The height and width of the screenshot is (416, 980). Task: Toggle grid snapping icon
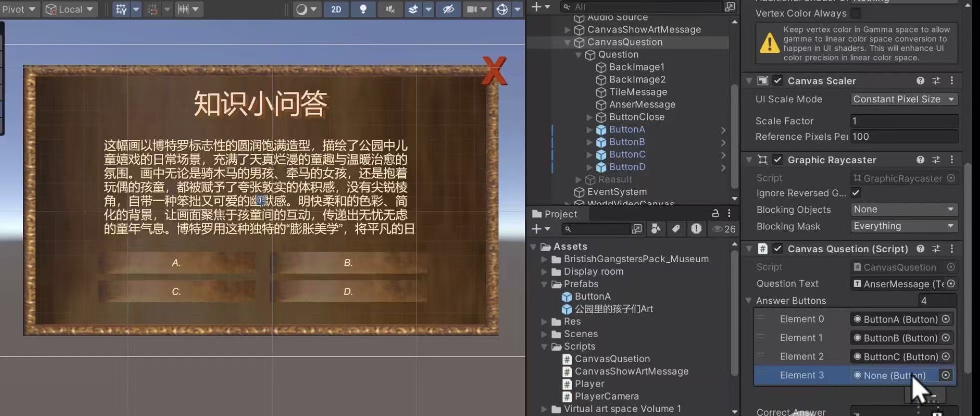(x=153, y=9)
